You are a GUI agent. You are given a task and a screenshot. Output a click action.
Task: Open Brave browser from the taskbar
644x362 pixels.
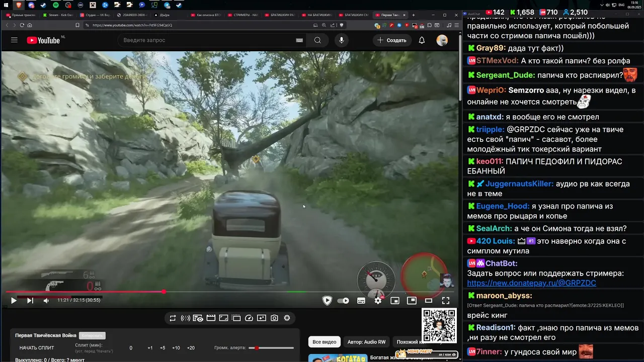click(19, 5)
